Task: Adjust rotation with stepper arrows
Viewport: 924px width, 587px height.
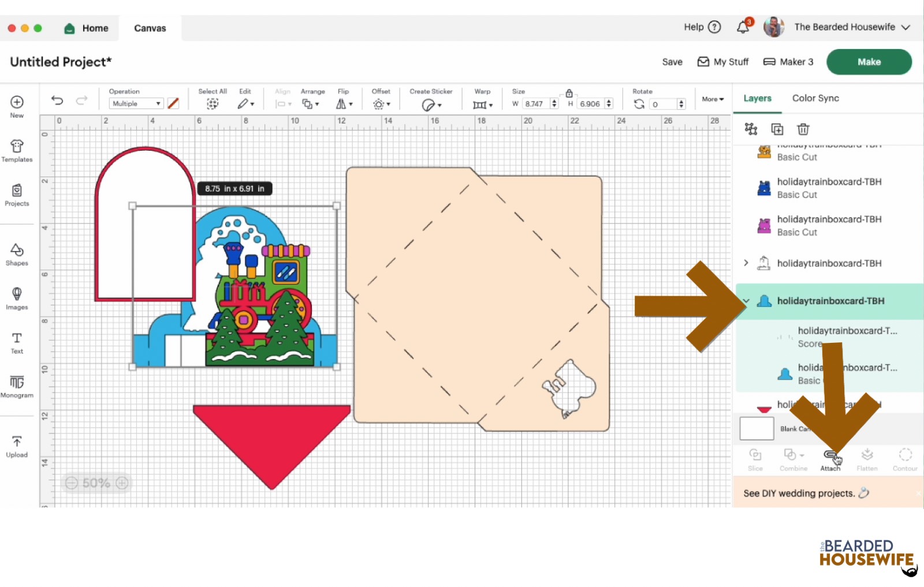Action: pos(681,104)
